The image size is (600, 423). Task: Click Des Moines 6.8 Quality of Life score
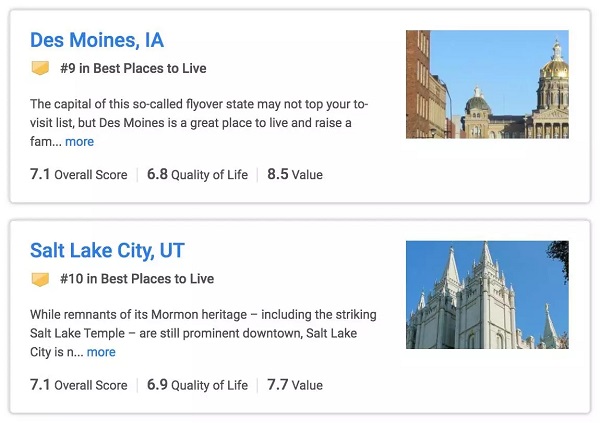point(197,175)
